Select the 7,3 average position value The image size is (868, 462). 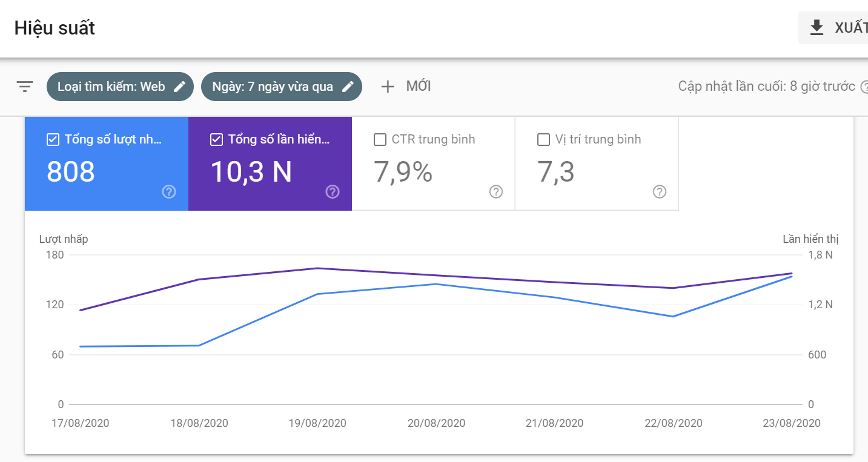pos(556,172)
